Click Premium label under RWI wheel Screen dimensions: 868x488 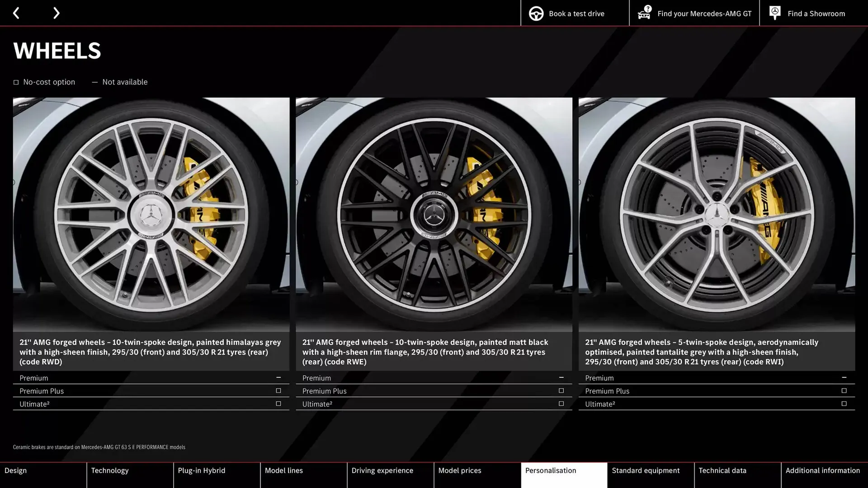599,378
